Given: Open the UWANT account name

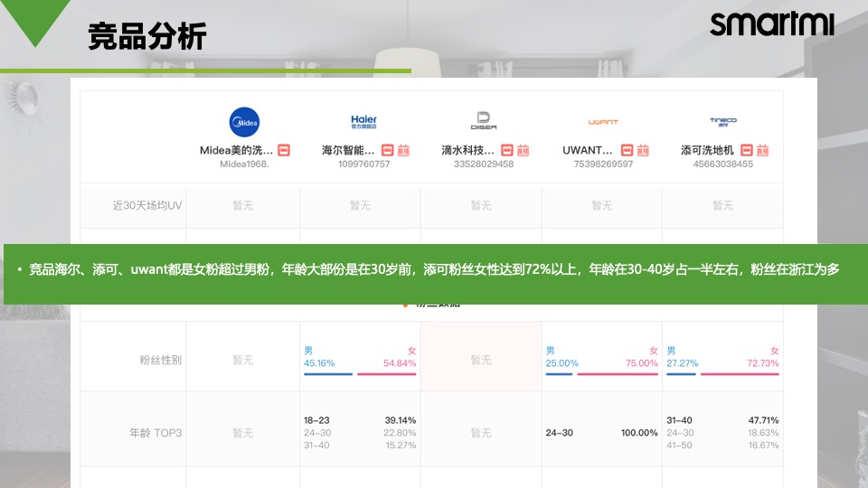Looking at the screenshot, I should click(588, 150).
